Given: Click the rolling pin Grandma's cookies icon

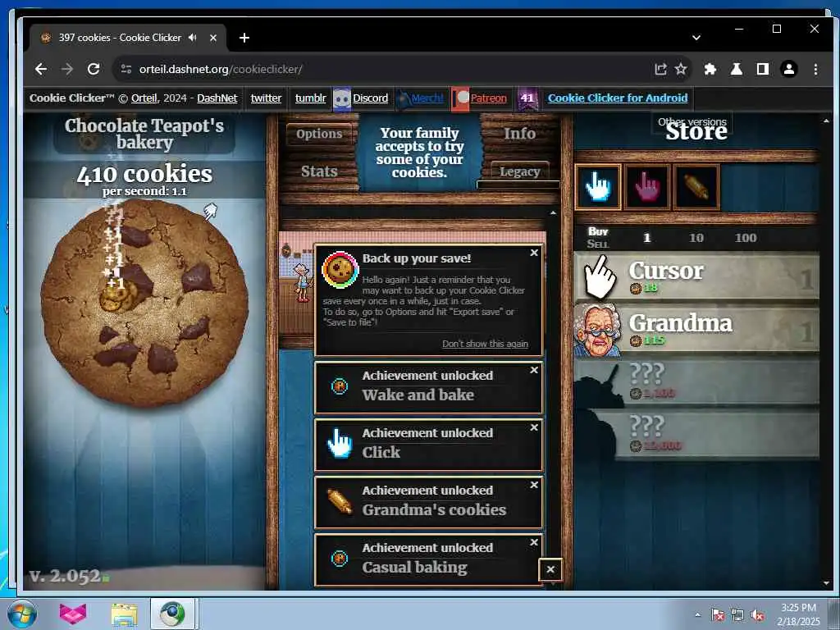Looking at the screenshot, I should click(x=340, y=501).
